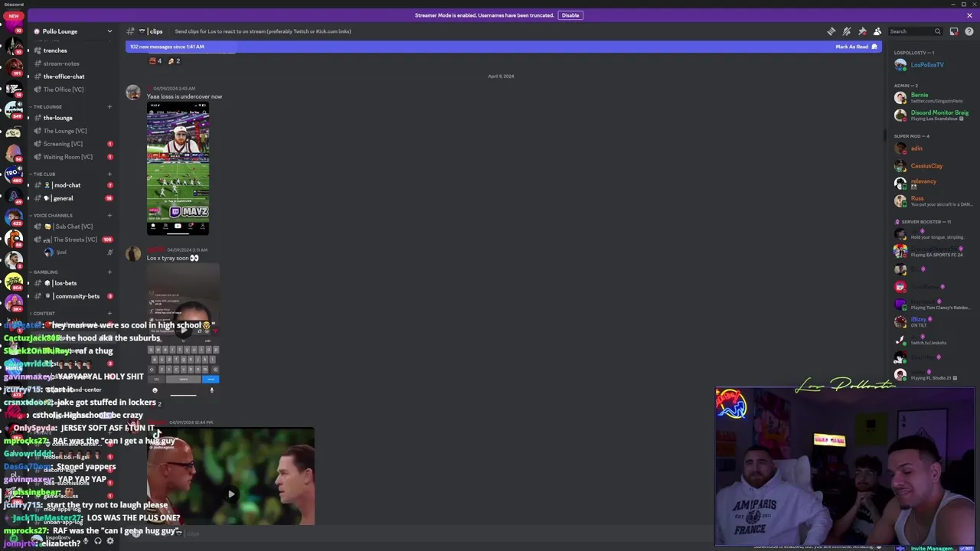Play the wrestling video at bottom
Image resolution: width=980 pixels, height=551 pixels.
[230, 494]
